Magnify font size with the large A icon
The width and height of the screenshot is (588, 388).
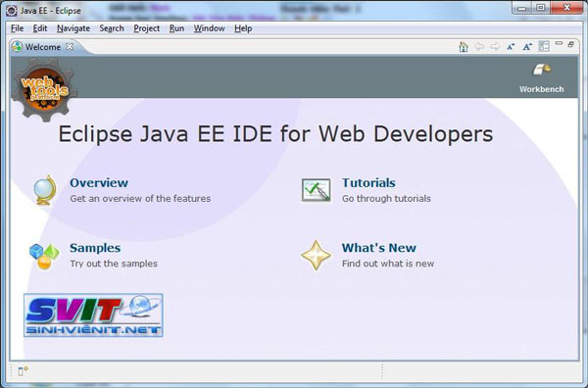pyautogui.click(x=527, y=46)
